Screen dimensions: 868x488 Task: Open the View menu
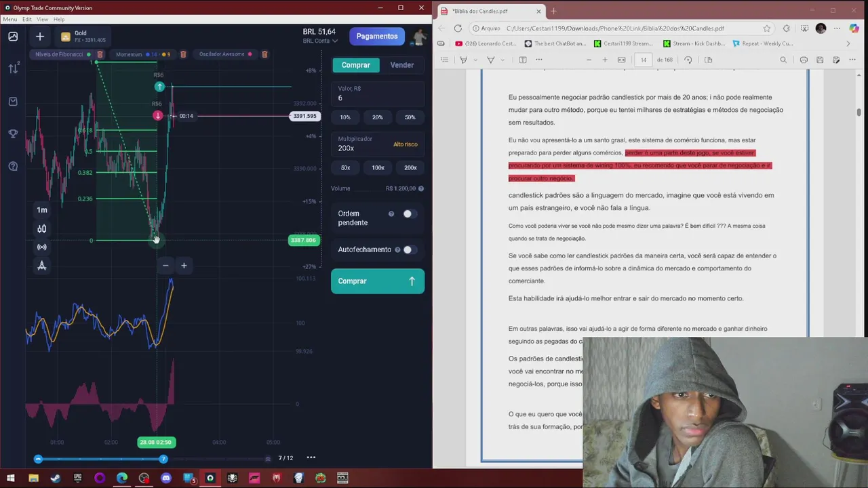coord(42,19)
